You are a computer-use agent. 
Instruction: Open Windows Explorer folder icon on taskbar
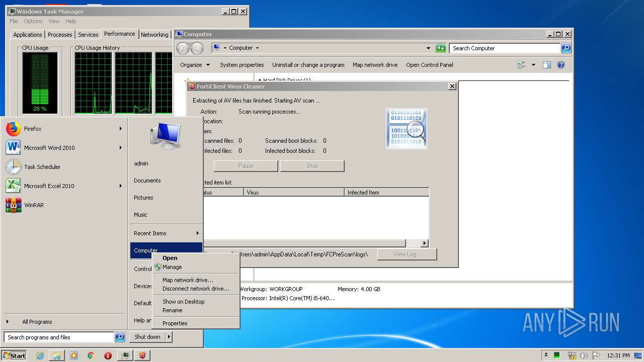pos(57,355)
